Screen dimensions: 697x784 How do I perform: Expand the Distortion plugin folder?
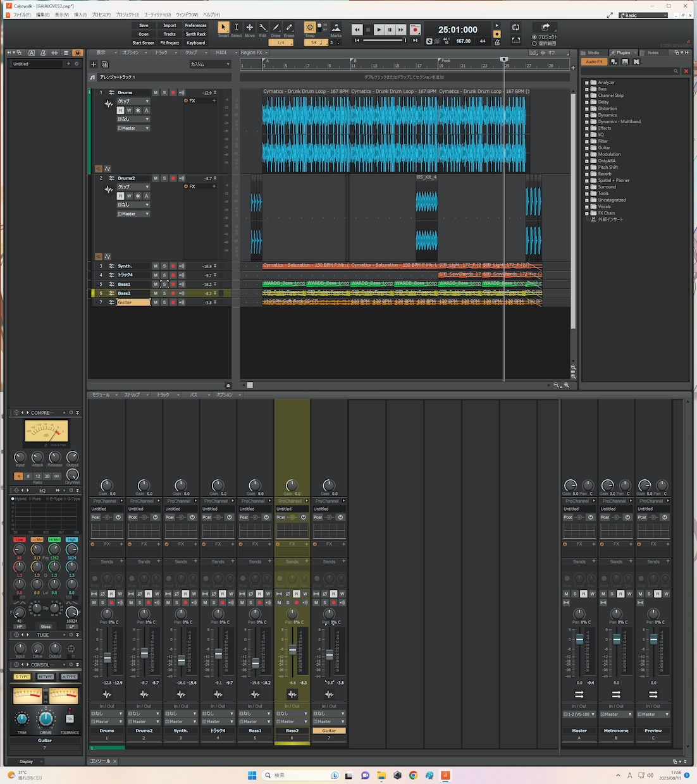[x=587, y=109]
